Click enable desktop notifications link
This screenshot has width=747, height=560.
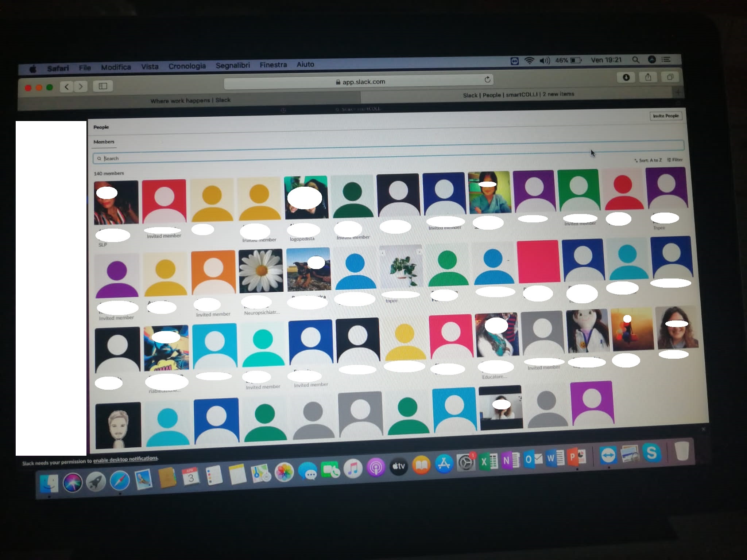(125, 459)
